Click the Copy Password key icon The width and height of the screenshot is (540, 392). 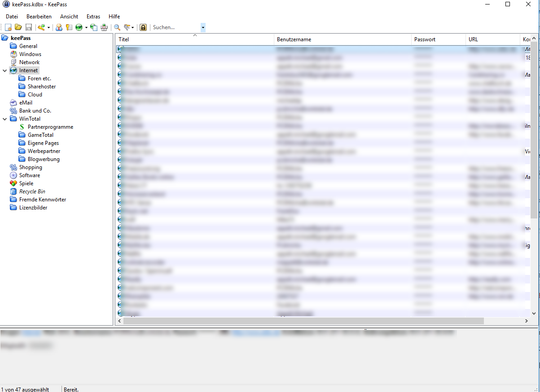click(69, 27)
